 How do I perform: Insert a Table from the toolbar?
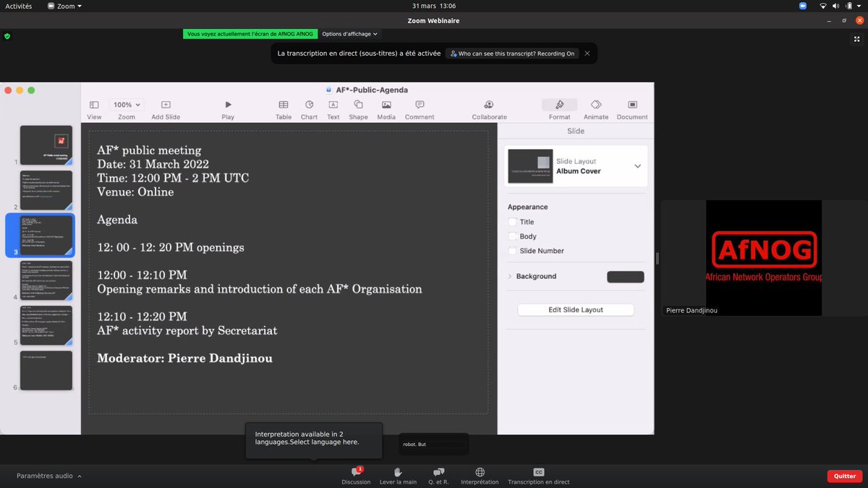tap(284, 105)
